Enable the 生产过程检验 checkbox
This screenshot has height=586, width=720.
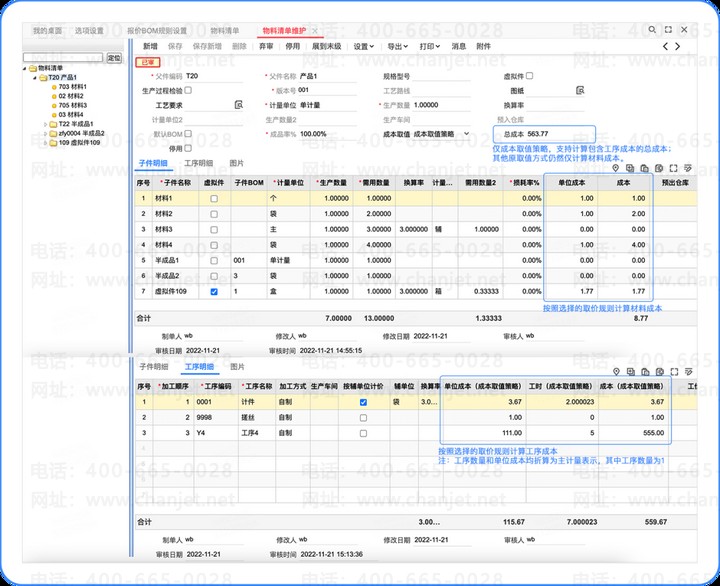point(188,90)
